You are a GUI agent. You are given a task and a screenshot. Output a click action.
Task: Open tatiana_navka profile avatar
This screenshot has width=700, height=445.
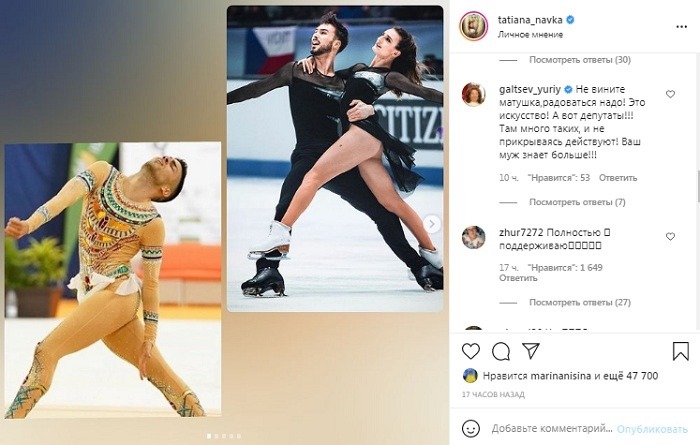point(473,26)
